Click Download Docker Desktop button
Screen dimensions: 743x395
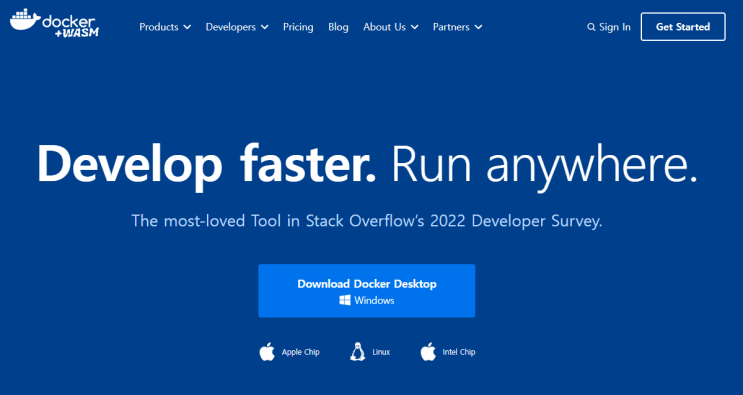[x=367, y=291]
